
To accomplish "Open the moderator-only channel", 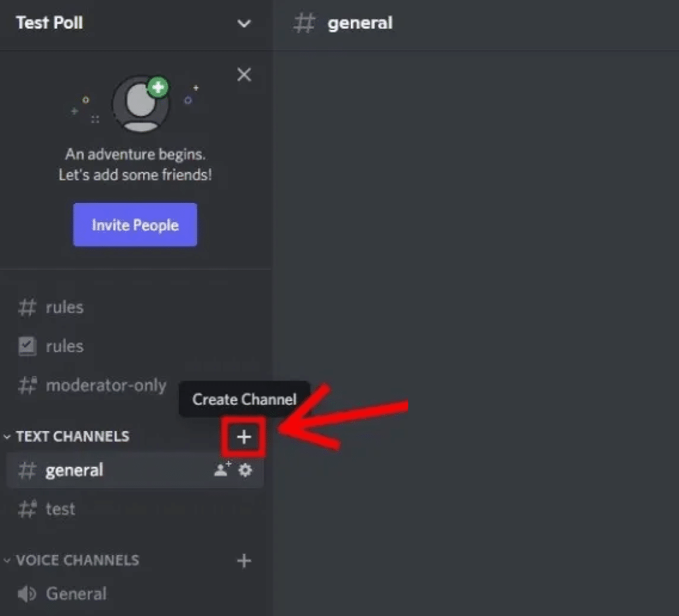I will [105, 385].
